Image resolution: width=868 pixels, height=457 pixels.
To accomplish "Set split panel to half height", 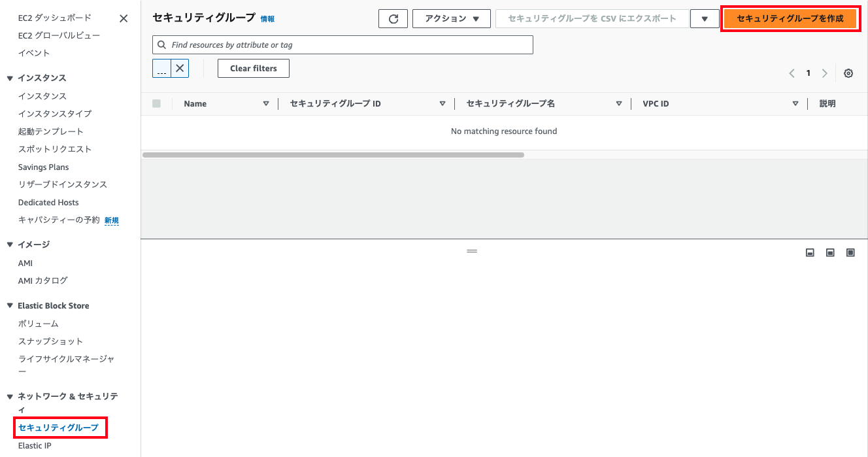I will pyautogui.click(x=830, y=252).
